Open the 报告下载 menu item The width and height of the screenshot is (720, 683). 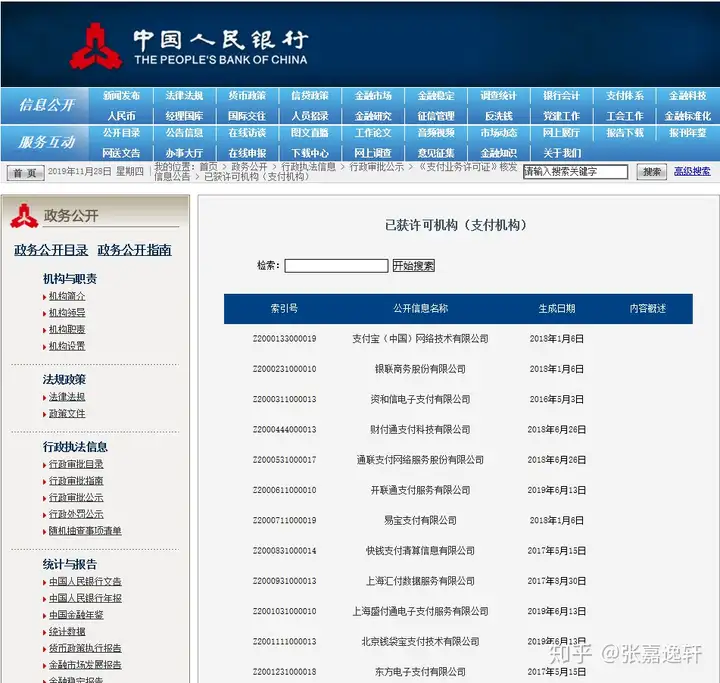(624, 133)
